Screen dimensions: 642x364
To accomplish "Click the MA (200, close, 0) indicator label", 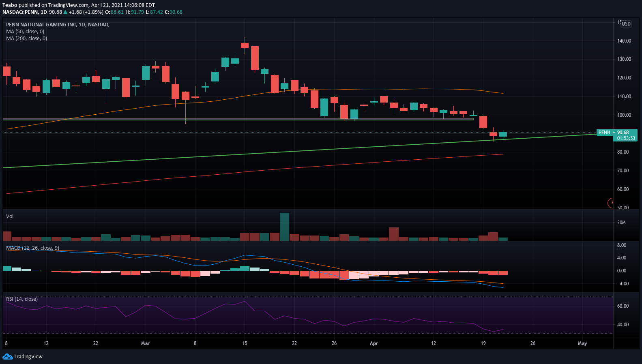I will point(26,39).
